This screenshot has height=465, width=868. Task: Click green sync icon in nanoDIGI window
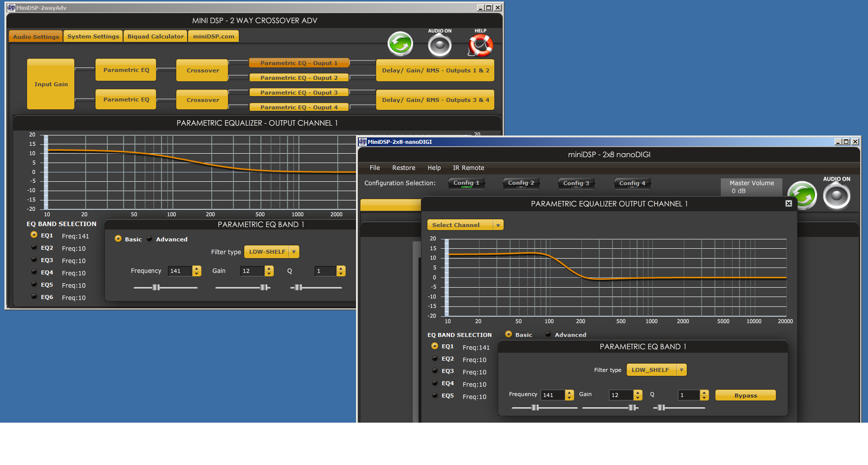[x=802, y=196]
